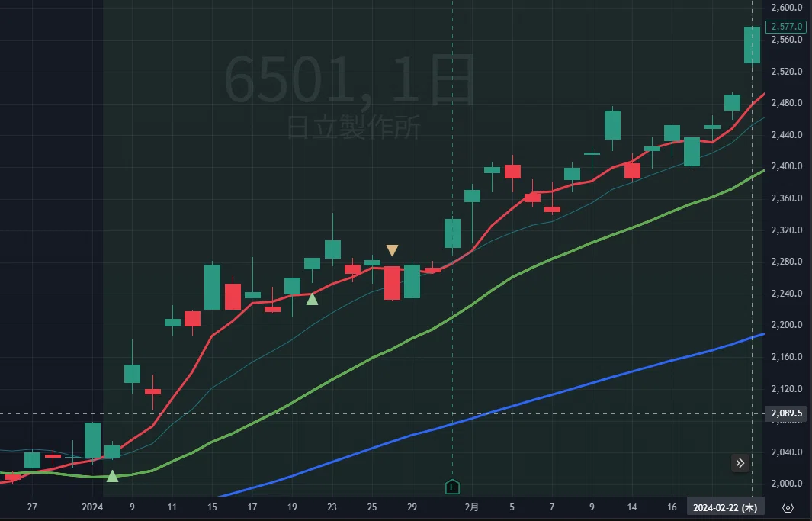The image size is (812, 521).
Task: Click the 2,440.0 price axis label
Action: (x=787, y=135)
